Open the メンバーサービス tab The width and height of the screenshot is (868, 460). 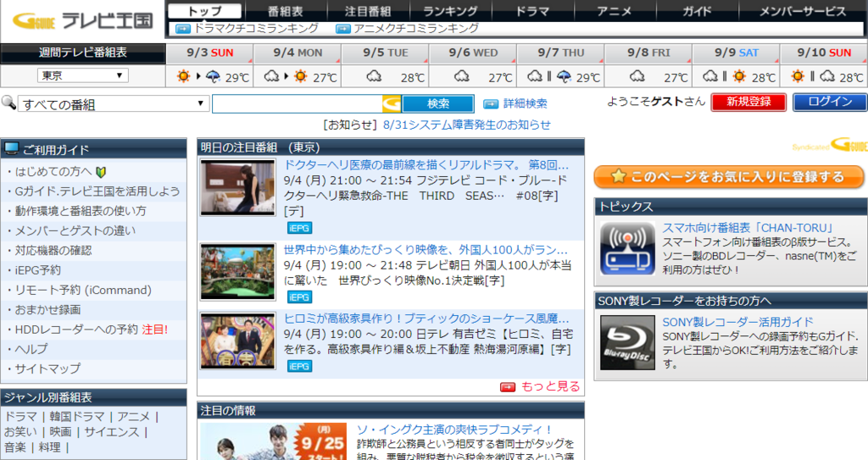tap(802, 11)
